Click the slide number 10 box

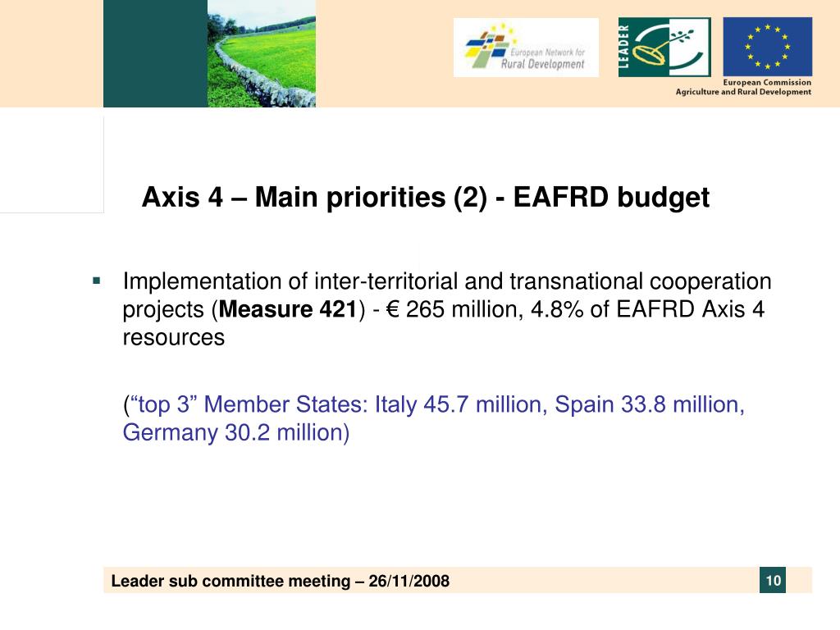coord(773,580)
